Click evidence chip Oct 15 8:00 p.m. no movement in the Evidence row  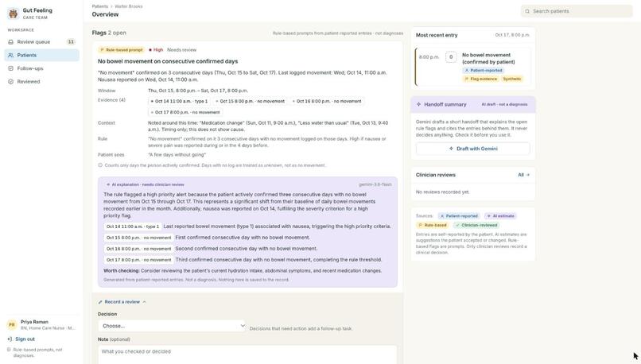pyautogui.click(x=250, y=101)
